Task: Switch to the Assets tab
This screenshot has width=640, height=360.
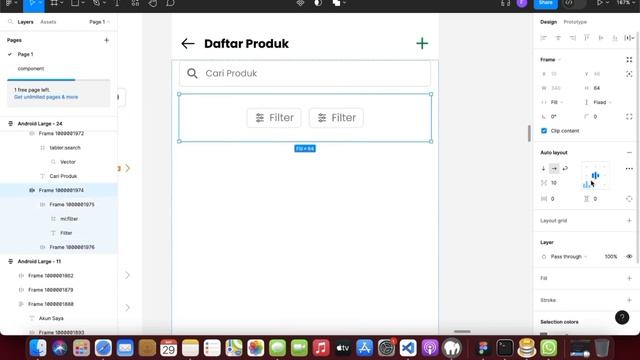Action: 48,22
